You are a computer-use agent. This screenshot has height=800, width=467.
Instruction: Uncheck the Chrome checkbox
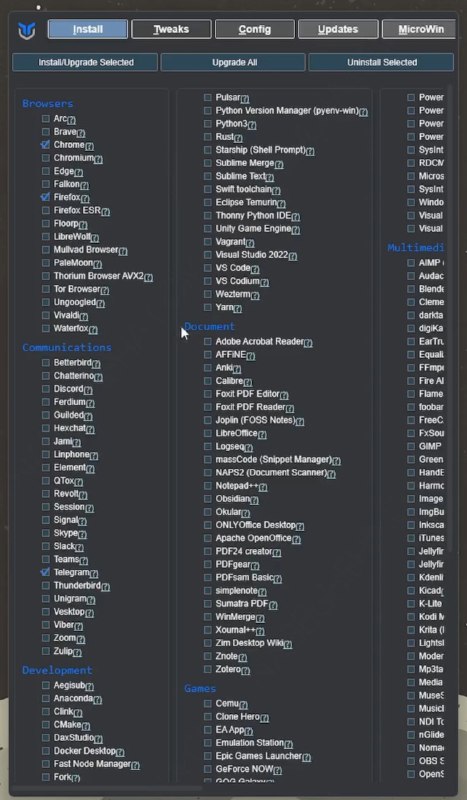click(45, 145)
